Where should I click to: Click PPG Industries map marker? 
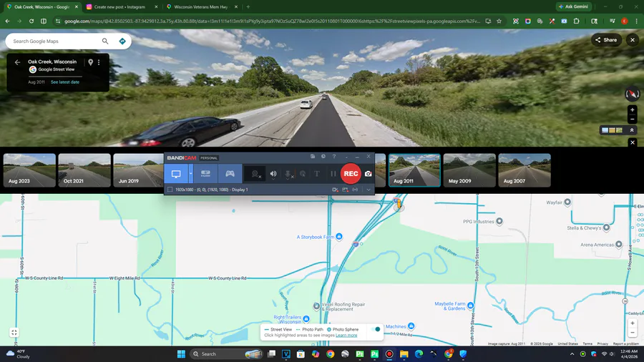(x=499, y=221)
